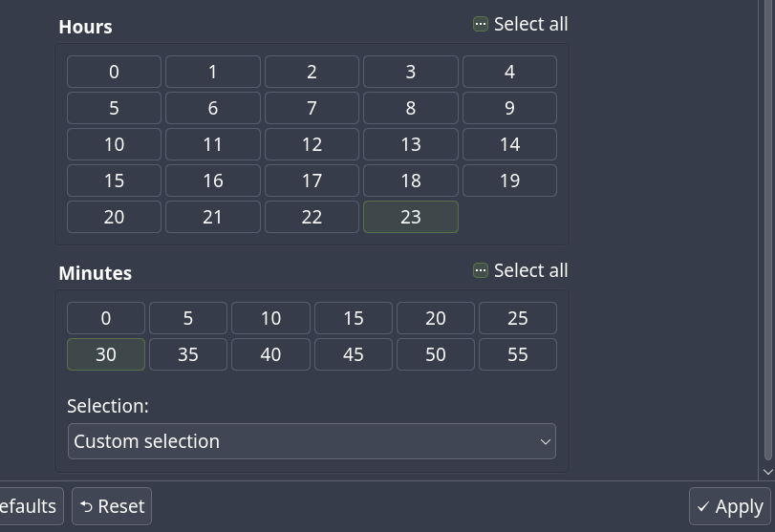The width and height of the screenshot is (775, 532).
Task: Enable minute 45 toggle button
Action: click(x=354, y=354)
